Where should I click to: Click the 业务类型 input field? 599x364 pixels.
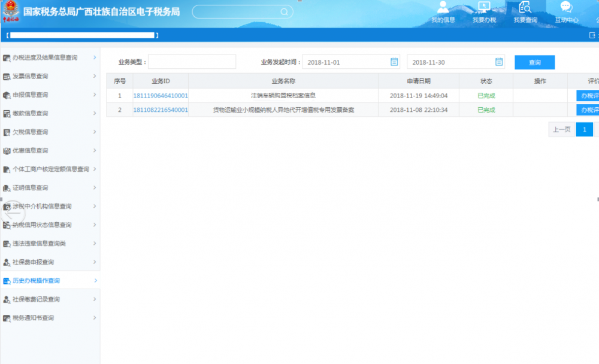[192, 62]
